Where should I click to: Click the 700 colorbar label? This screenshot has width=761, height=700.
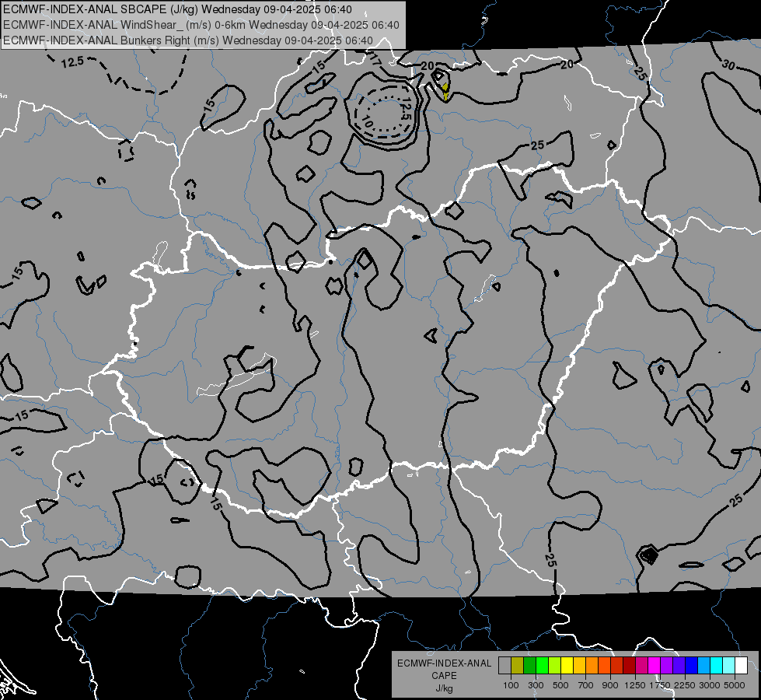tap(586, 685)
